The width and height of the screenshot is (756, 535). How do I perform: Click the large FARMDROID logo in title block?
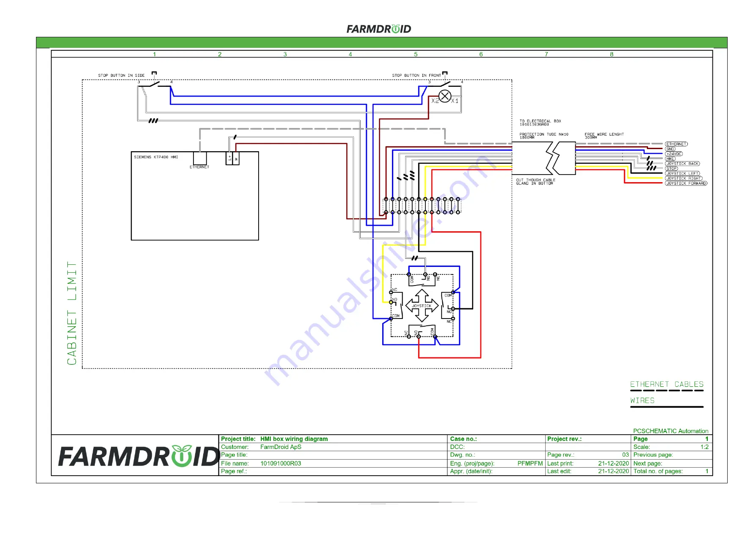(x=138, y=456)
